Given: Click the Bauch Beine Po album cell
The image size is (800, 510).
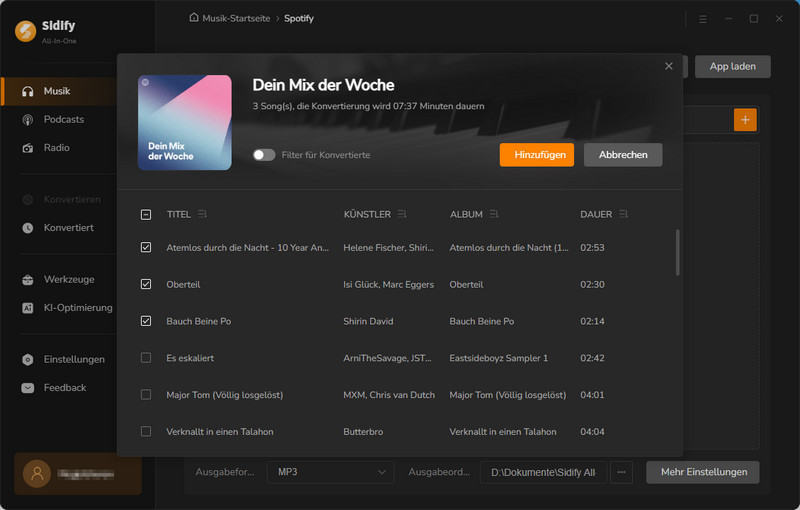Looking at the screenshot, I should tap(482, 321).
